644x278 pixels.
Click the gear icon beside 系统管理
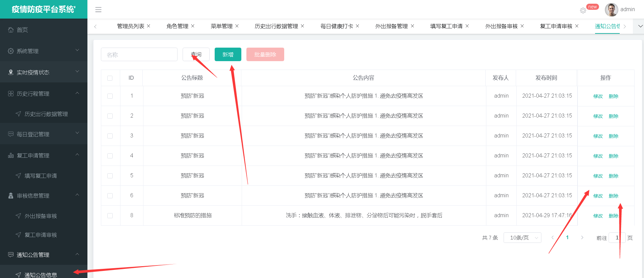coord(11,51)
